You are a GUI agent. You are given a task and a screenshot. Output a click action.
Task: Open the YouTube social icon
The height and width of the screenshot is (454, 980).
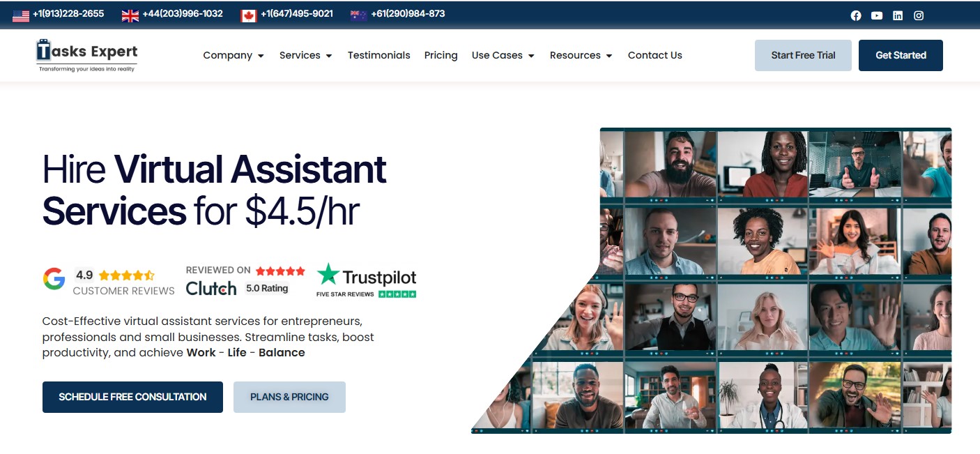tap(877, 15)
